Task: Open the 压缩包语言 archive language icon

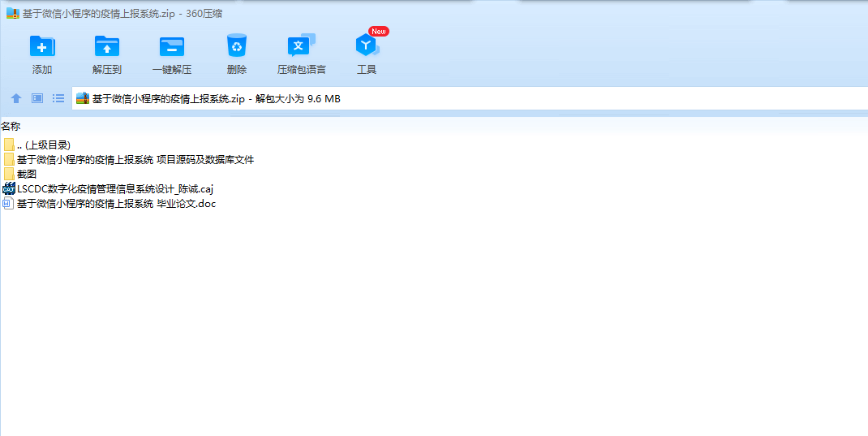Action: tap(301, 45)
